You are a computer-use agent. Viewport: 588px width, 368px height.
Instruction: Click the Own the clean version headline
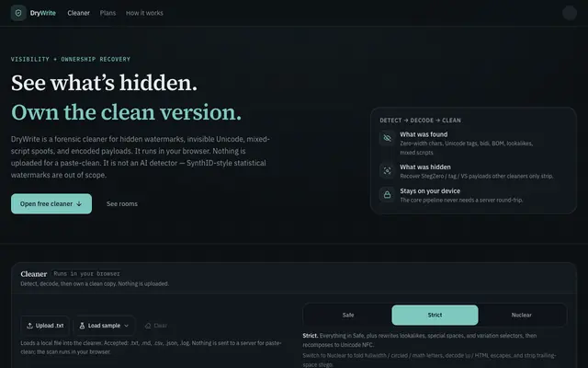[x=127, y=112]
